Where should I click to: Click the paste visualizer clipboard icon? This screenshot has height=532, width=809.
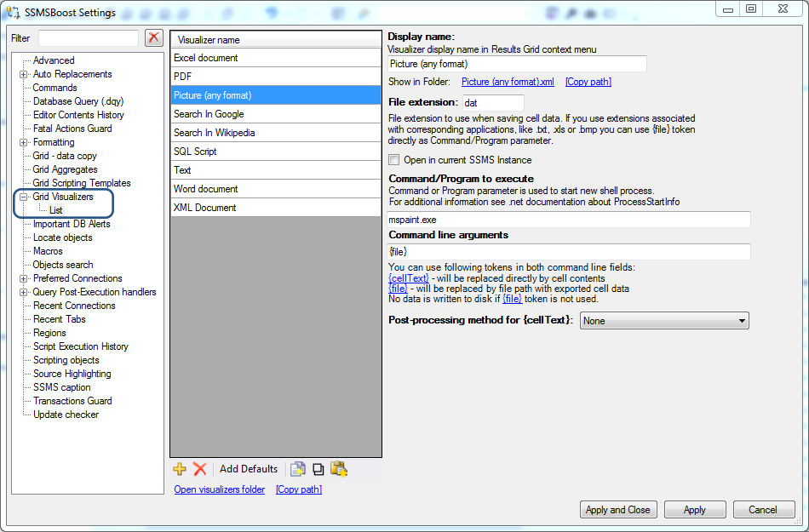339,469
